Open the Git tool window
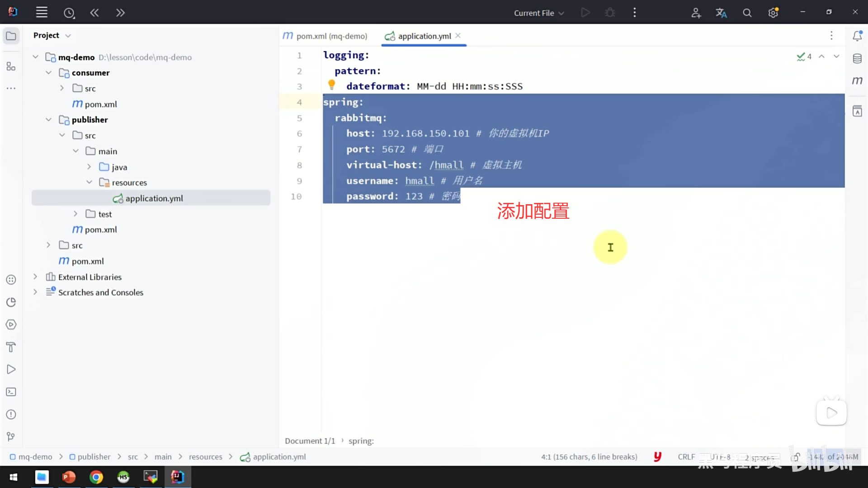868x488 pixels. [11, 437]
